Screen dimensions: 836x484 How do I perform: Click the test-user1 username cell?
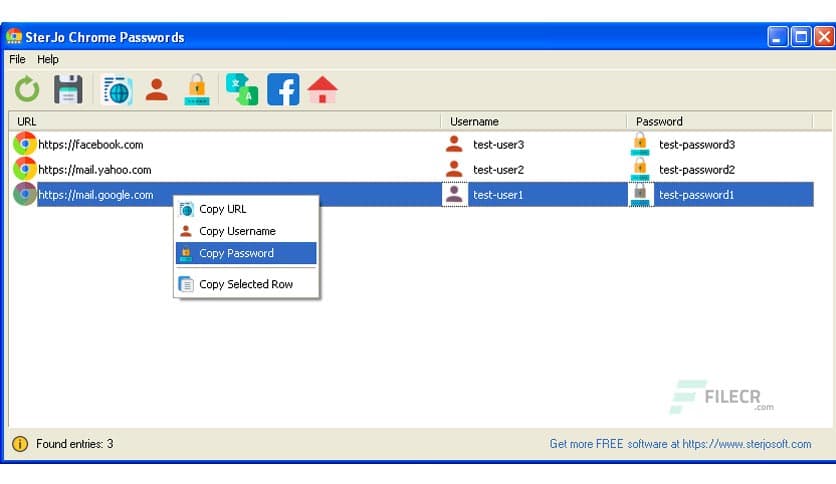pyautogui.click(x=498, y=195)
